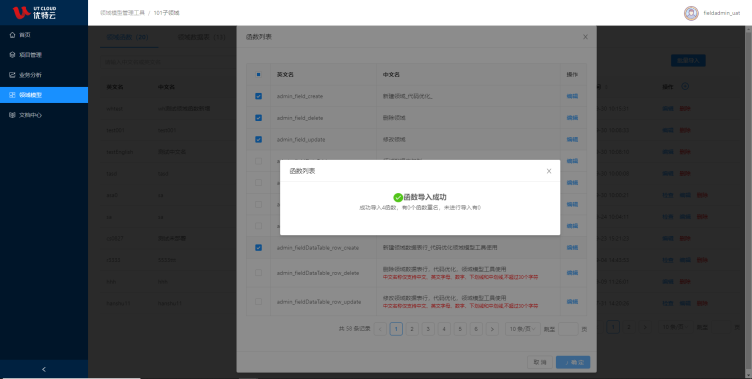Click the admin_field_create function name
This screenshot has height=379, width=752.
[300, 96]
